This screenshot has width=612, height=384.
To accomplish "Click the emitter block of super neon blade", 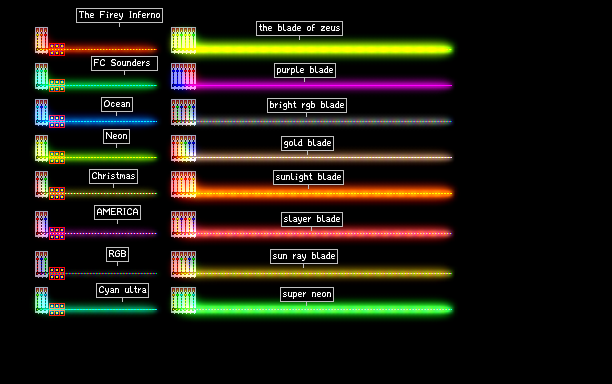I will coord(183,300).
